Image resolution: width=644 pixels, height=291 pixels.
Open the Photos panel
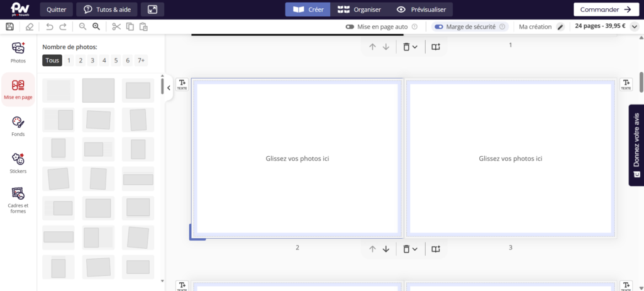pos(18,53)
